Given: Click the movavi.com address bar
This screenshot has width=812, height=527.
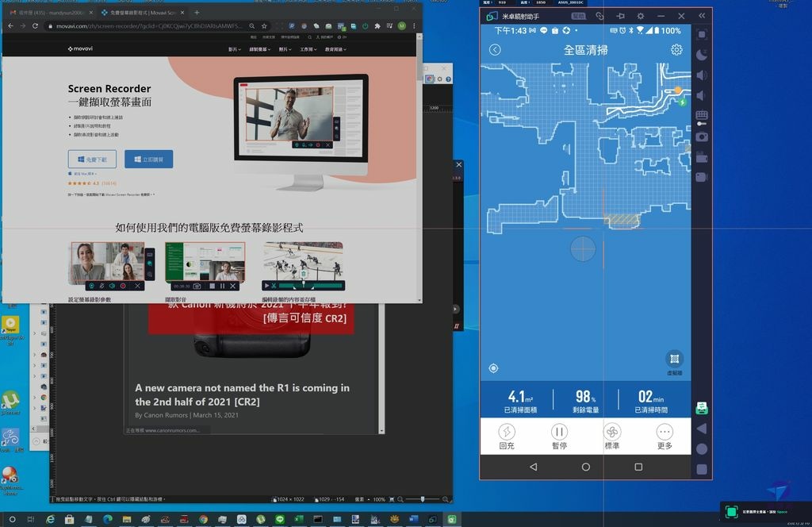Looking at the screenshot, I should tap(148, 26).
